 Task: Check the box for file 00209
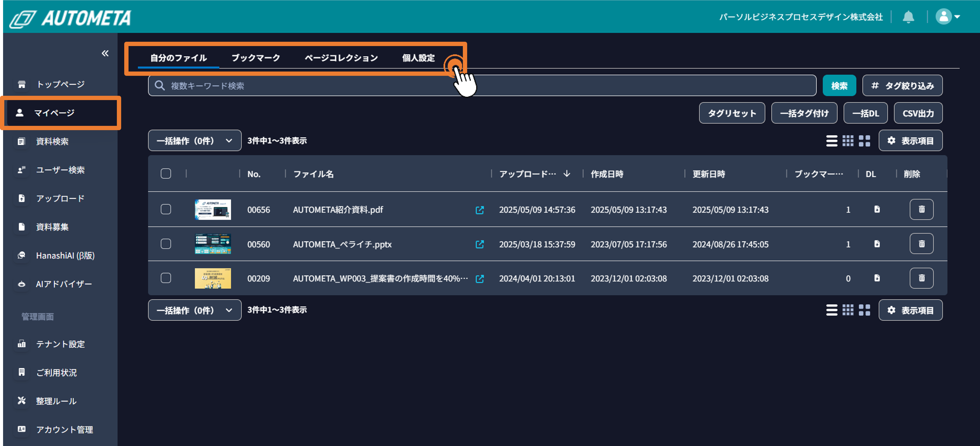166,278
